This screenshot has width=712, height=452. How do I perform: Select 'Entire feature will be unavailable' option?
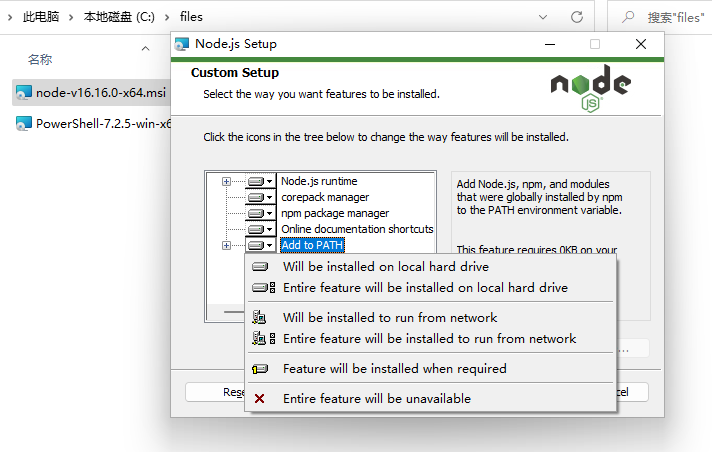376,398
